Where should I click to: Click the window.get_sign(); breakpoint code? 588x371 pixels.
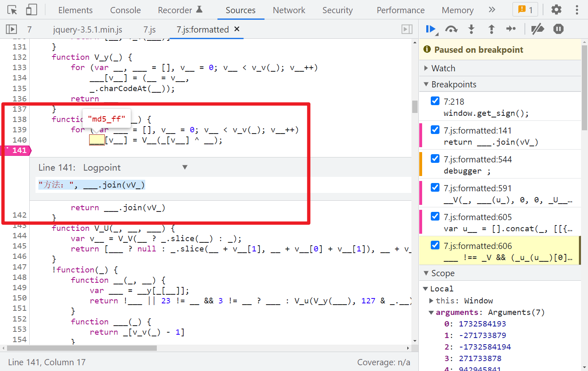click(x=486, y=113)
